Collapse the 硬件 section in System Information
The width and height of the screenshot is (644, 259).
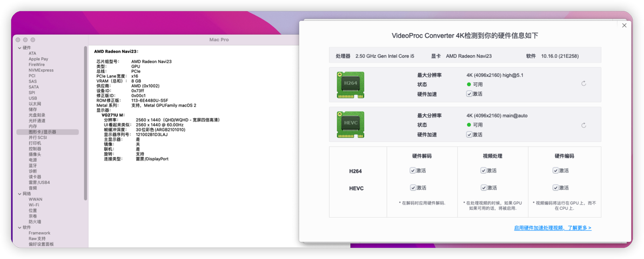point(19,48)
